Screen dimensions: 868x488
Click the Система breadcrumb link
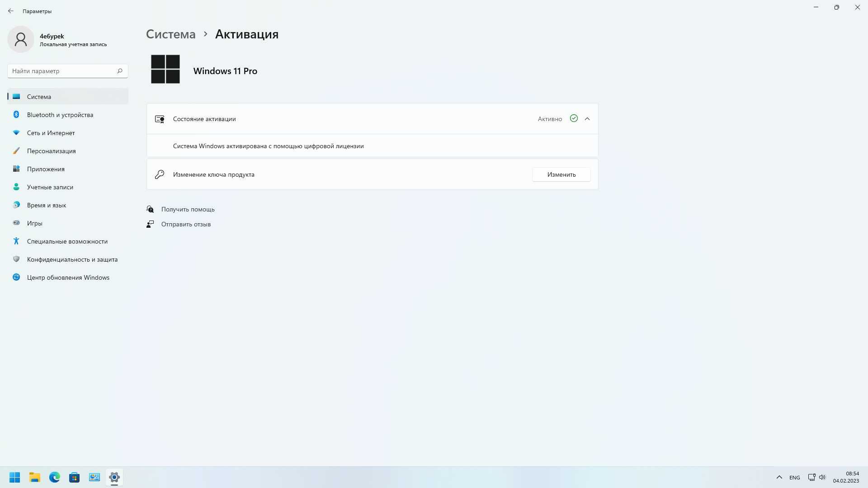click(171, 34)
